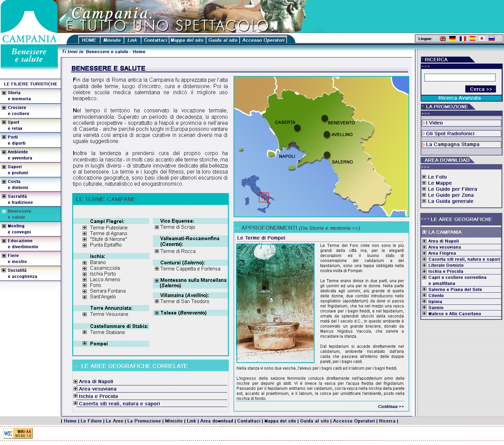Click Continua >> to read more
Screen dimensions: 504x445
391,406
